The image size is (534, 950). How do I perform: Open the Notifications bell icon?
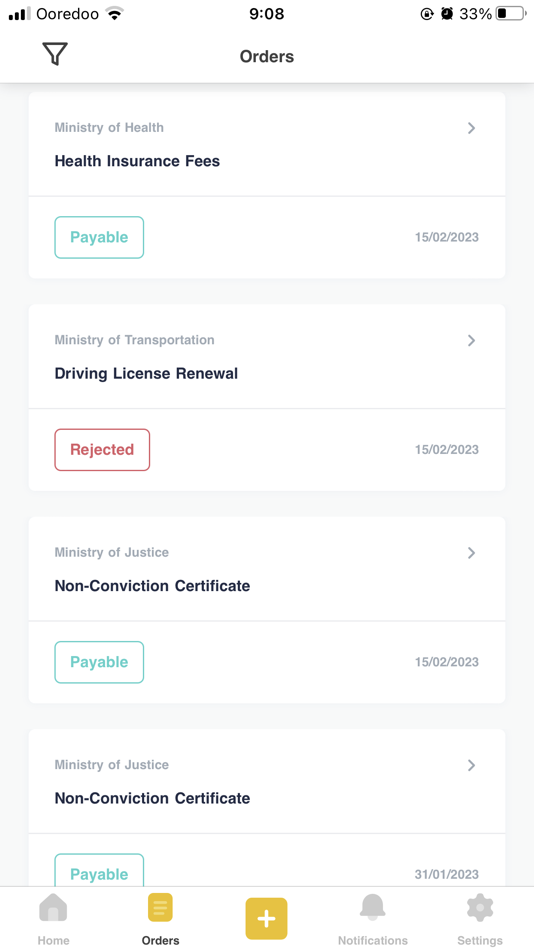pos(373,908)
